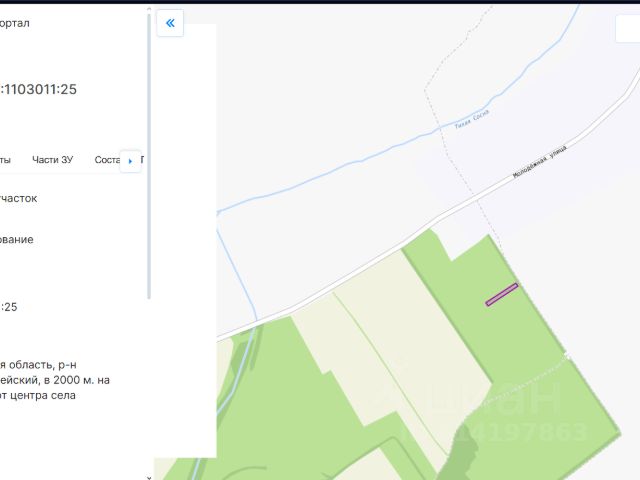Select the leftmost tab ending in 'ты'
The width and height of the screenshot is (640, 480).
coord(5,160)
